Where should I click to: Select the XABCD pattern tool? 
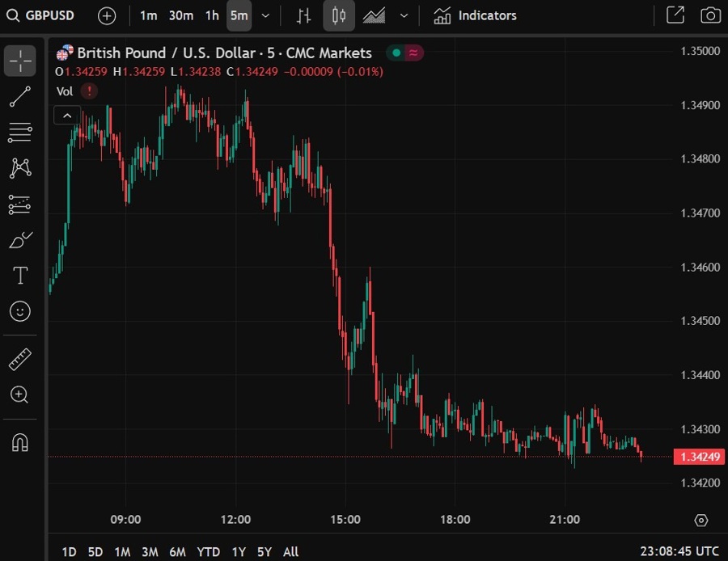20,168
